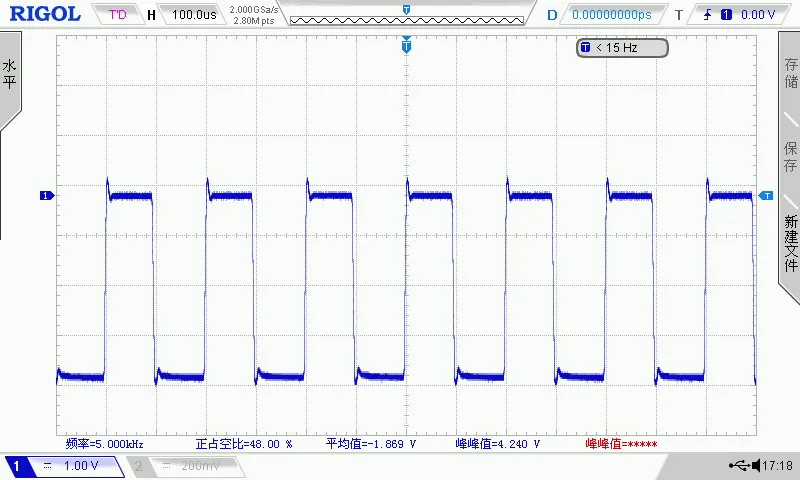Select the 新建文件 new file menu item
The height and width of the screenshot is (480, 800).
(x=790, y=243)
